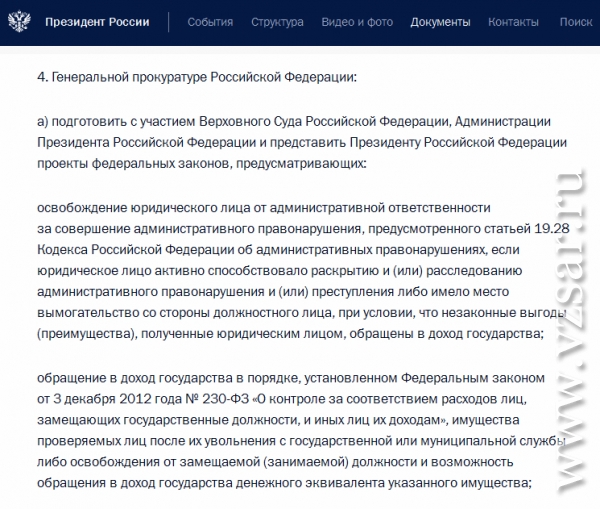Viewport: 600px width, 509px height.
Task: Click line 'обращения в доход государства денежного эквивалента'
Action: (x=284, y=483)
